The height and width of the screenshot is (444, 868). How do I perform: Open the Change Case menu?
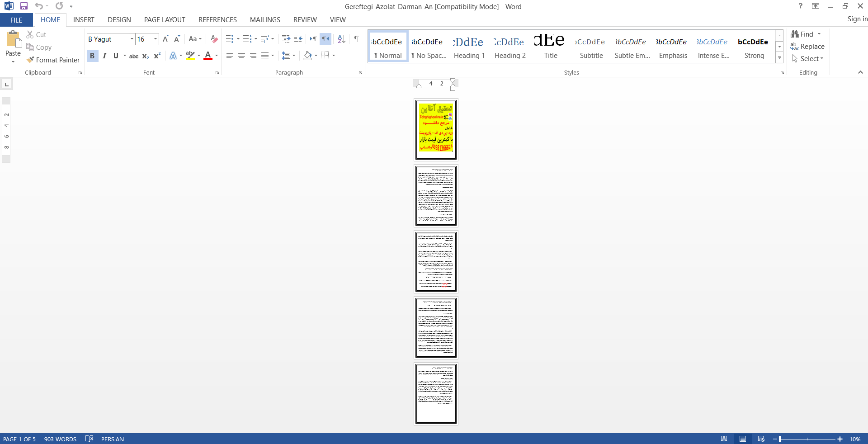(195, 39)
